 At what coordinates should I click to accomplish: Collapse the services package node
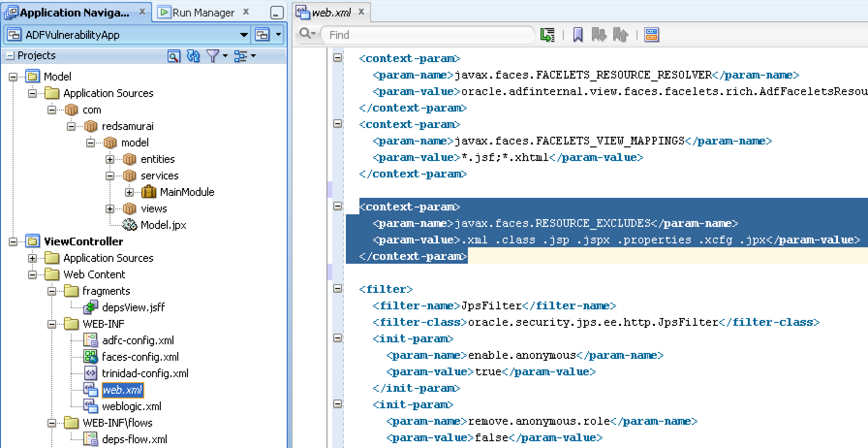tap(110, 176)
